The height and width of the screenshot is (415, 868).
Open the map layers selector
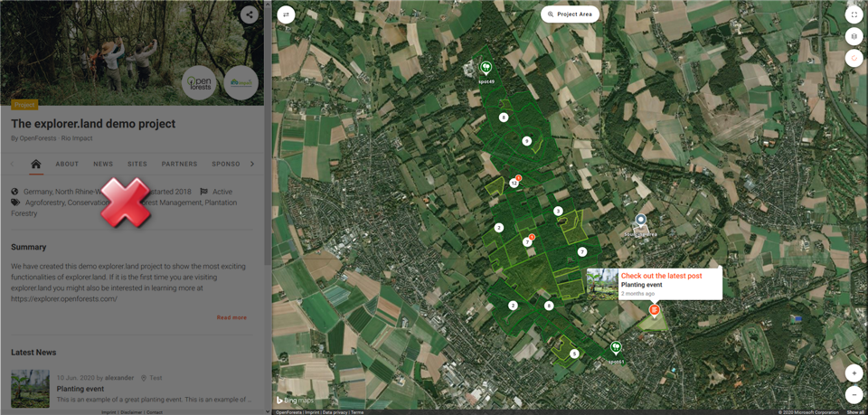pos(854,36)
